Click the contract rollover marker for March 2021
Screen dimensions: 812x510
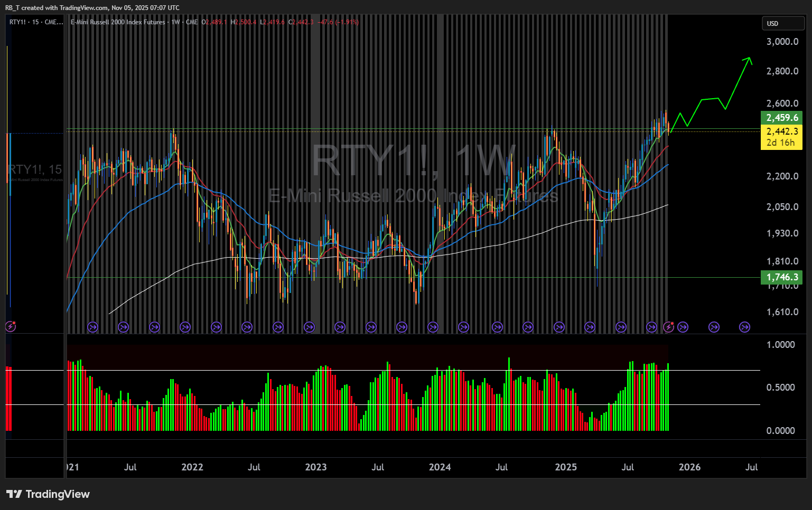[92, 327]
